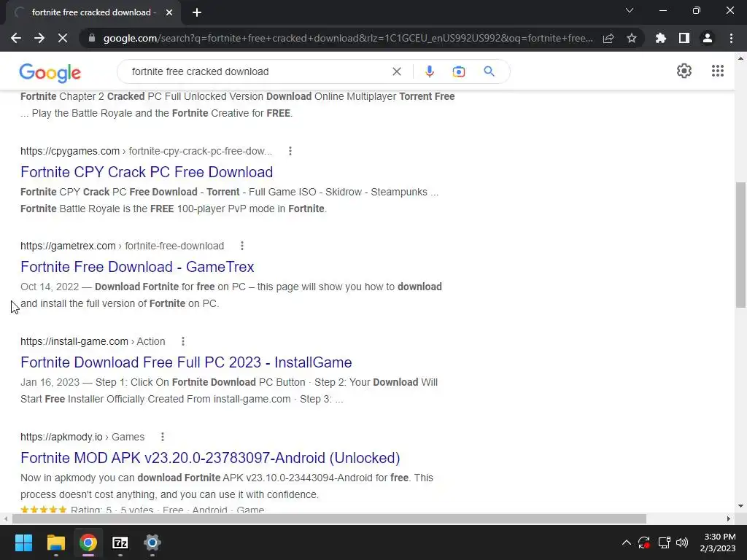View site information padlock icon
747x560 pixels.
coord(92,38)
